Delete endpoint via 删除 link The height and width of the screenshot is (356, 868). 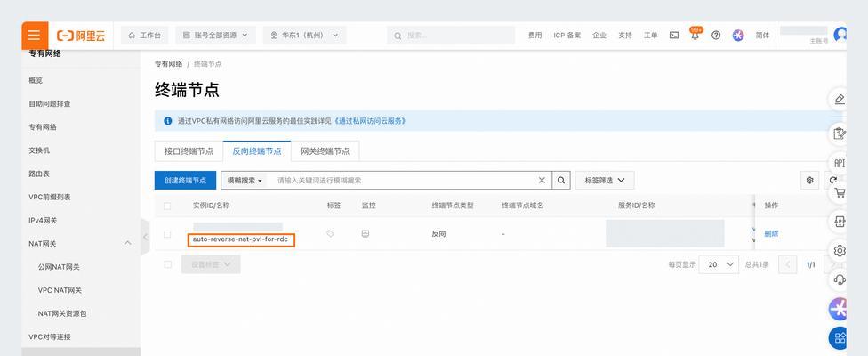click(x=771, y=234)
